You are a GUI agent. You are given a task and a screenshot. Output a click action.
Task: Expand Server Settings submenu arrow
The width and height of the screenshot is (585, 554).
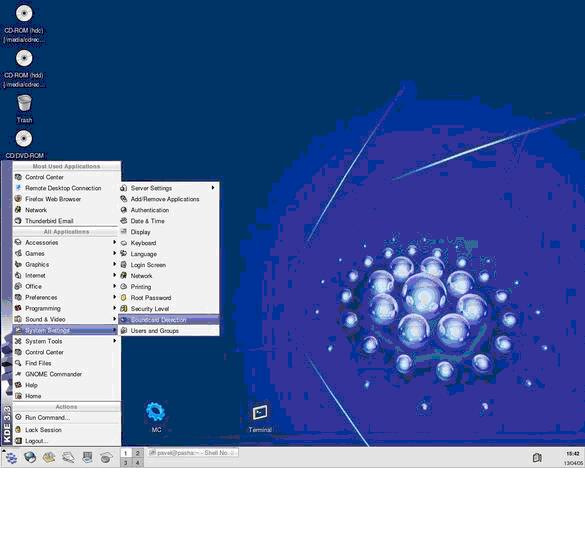click(213, 188)
